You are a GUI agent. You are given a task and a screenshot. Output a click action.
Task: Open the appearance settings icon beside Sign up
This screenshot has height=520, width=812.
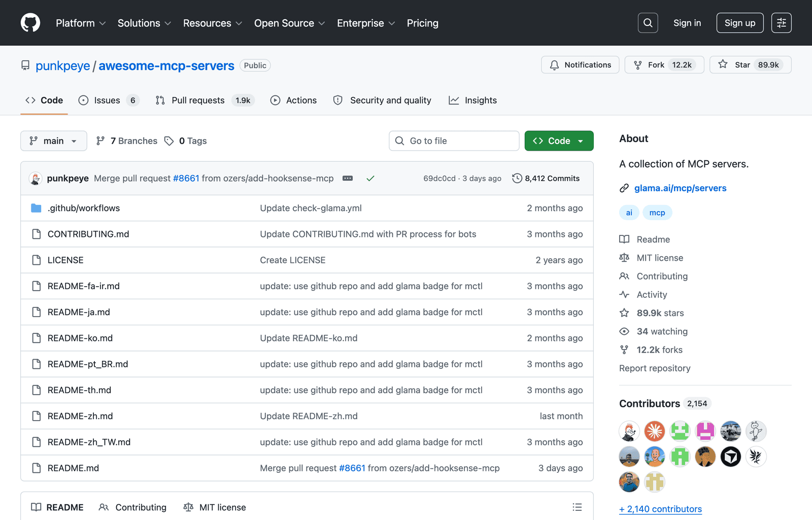click(x=781, y=23)
